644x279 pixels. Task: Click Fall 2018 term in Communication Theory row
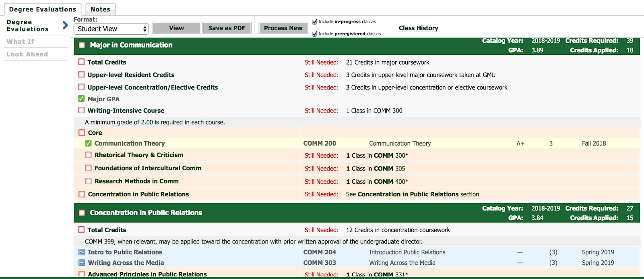(594, 144)
